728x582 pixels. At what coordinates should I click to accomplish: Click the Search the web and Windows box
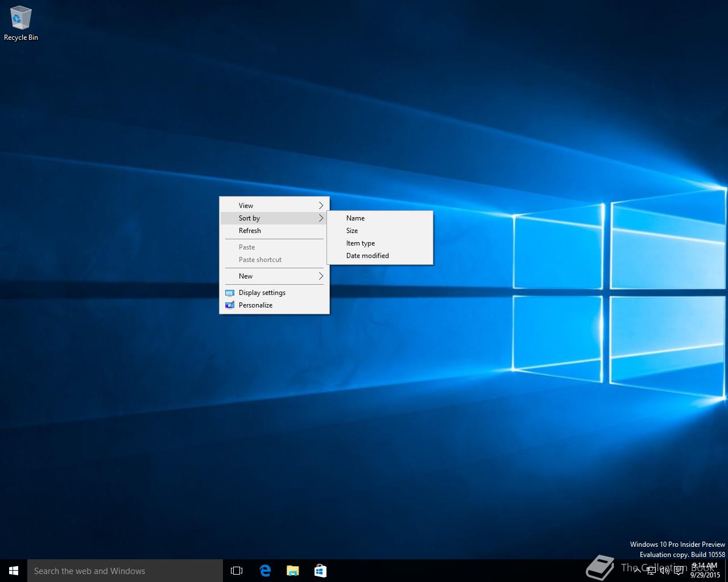125,571
